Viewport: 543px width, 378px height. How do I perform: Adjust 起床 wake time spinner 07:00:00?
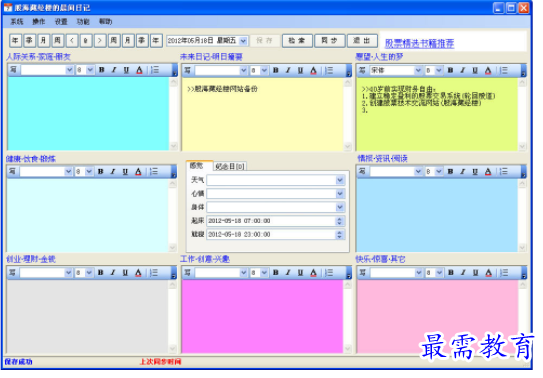(x=340, y=221)
